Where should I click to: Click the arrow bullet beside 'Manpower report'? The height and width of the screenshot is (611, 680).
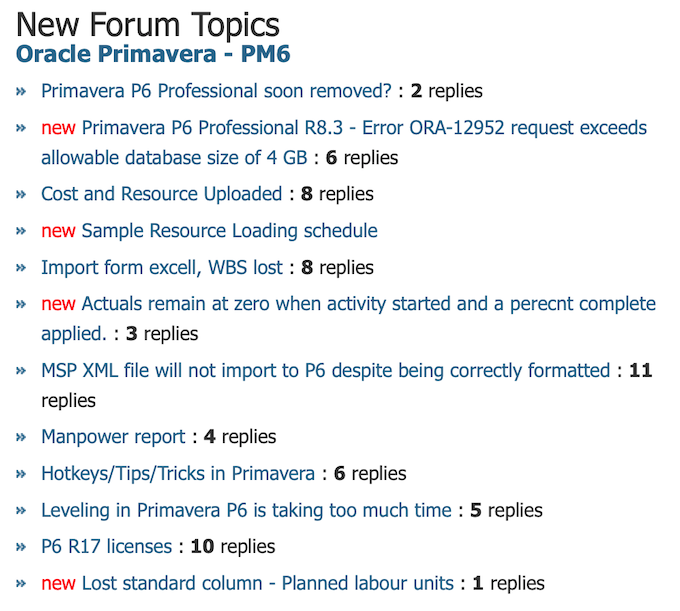tap(21, 437)
